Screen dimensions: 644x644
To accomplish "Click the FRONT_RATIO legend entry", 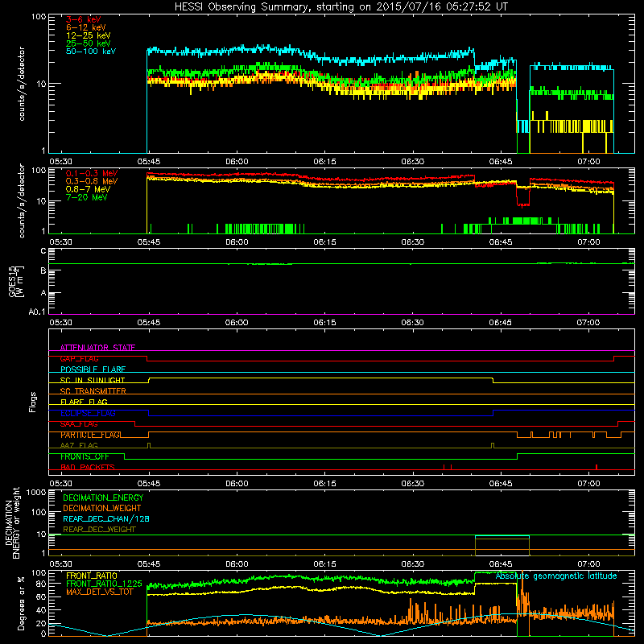I will [x=92, y=576].
